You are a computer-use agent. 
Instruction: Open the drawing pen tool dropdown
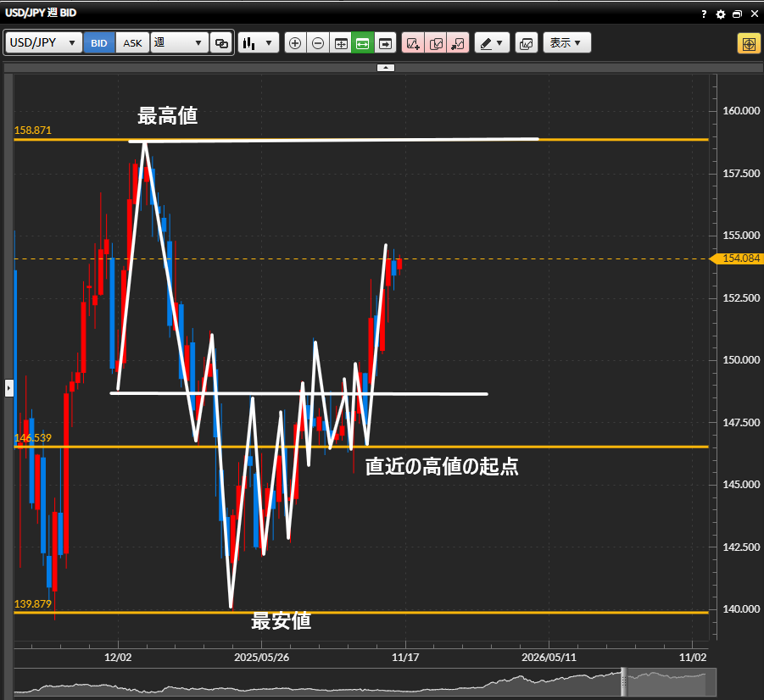491,43
